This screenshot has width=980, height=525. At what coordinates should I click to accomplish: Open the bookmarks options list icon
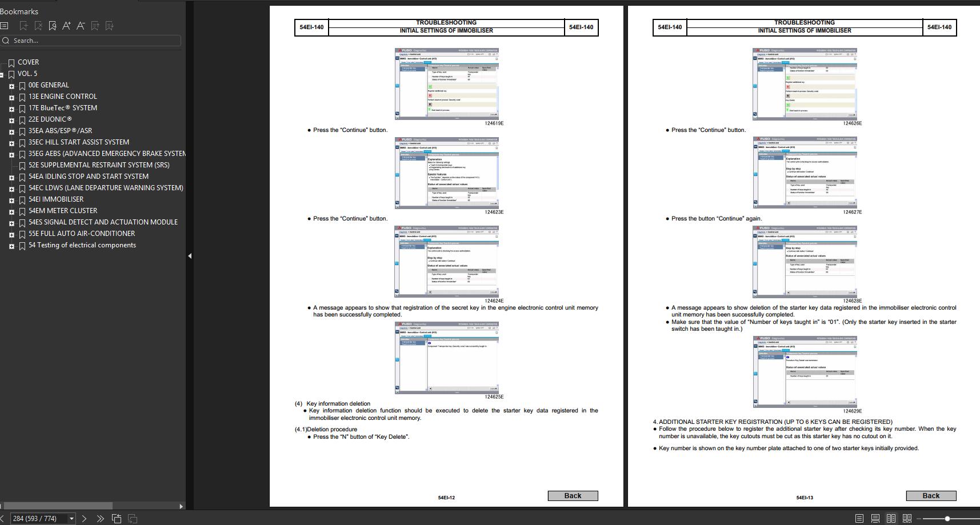pyautogui.click(x=4, y=26)
